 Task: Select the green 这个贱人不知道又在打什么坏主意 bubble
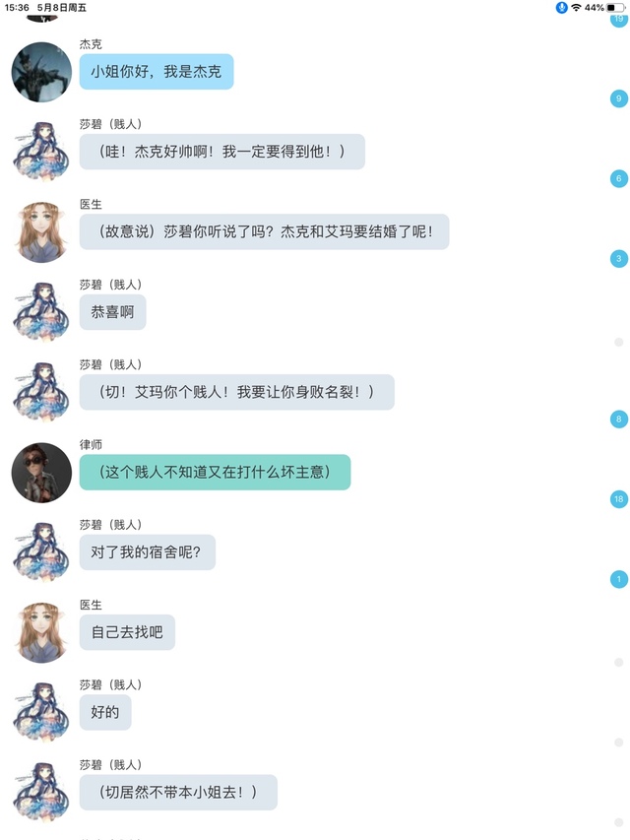pos(215,472)
